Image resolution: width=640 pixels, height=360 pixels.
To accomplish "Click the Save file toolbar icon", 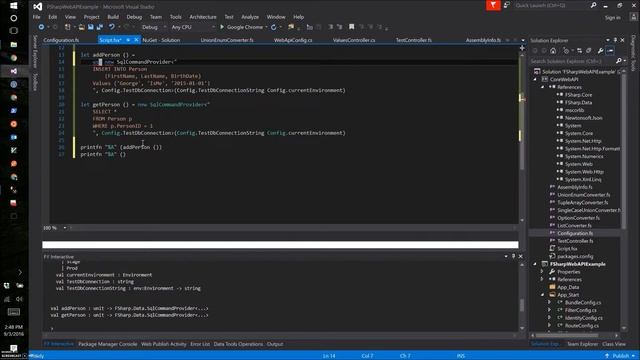I will point(91,27).
